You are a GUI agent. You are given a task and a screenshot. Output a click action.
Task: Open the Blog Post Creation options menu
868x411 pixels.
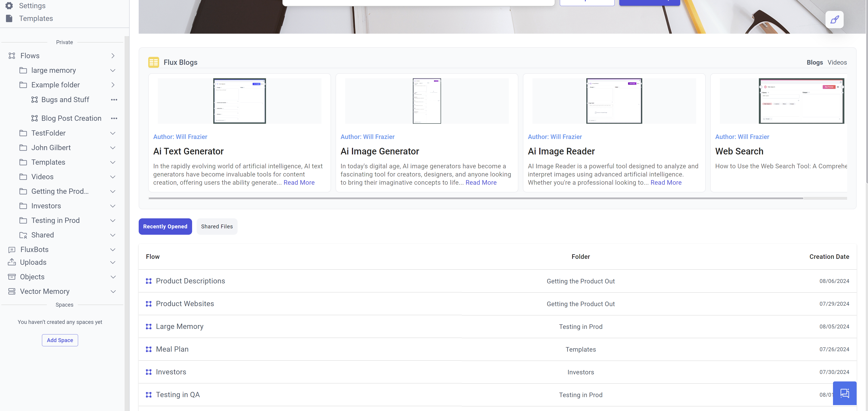tap(114, 118)
